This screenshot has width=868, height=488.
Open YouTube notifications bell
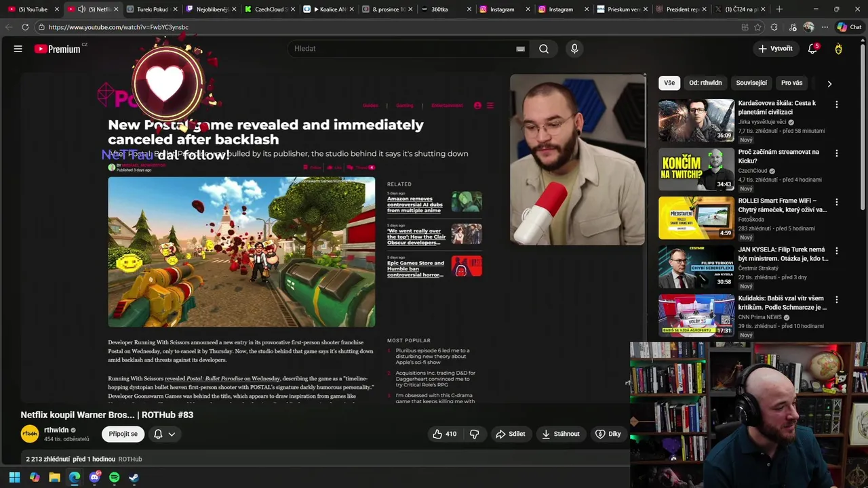pos(812,49)
